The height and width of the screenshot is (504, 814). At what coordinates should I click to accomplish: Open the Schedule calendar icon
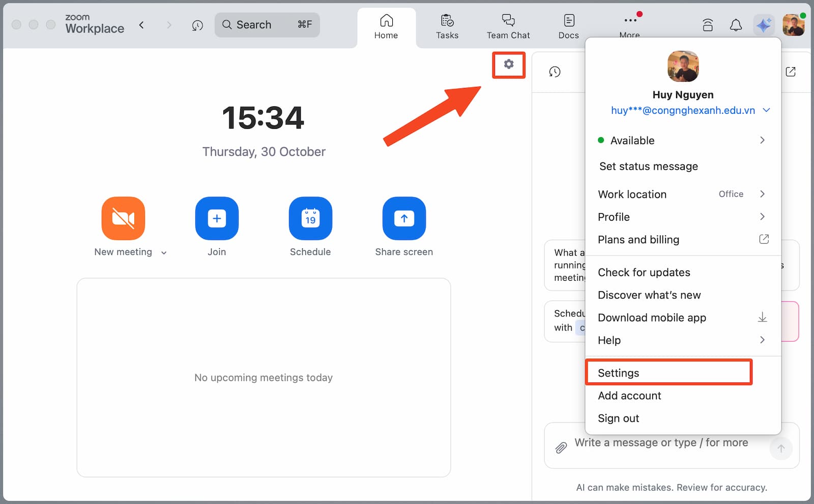click(x=310, y=218)
